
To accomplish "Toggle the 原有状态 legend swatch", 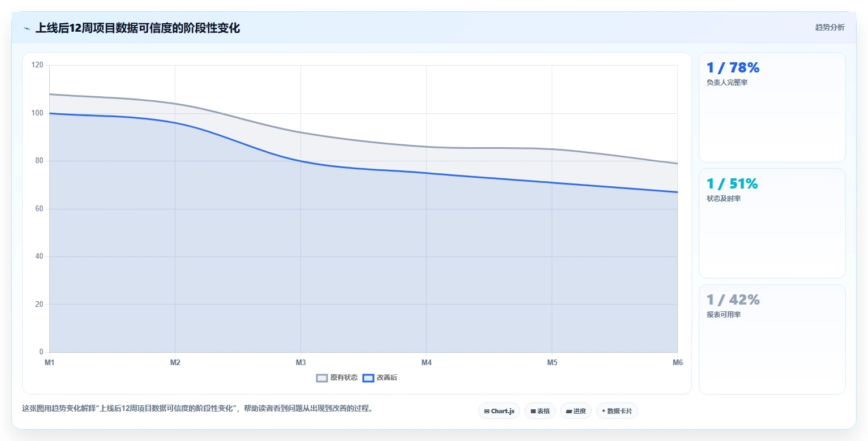I will coord(322,378).
